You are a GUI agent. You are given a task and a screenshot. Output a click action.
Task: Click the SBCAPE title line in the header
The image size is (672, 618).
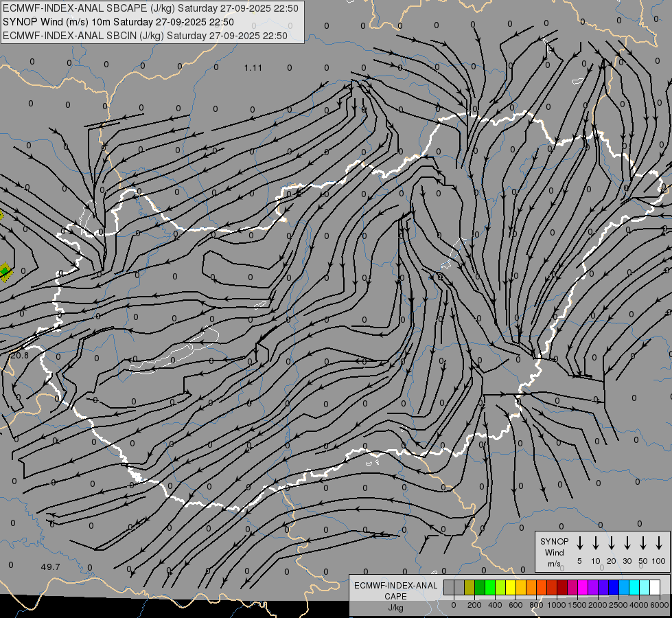[150, 8]
